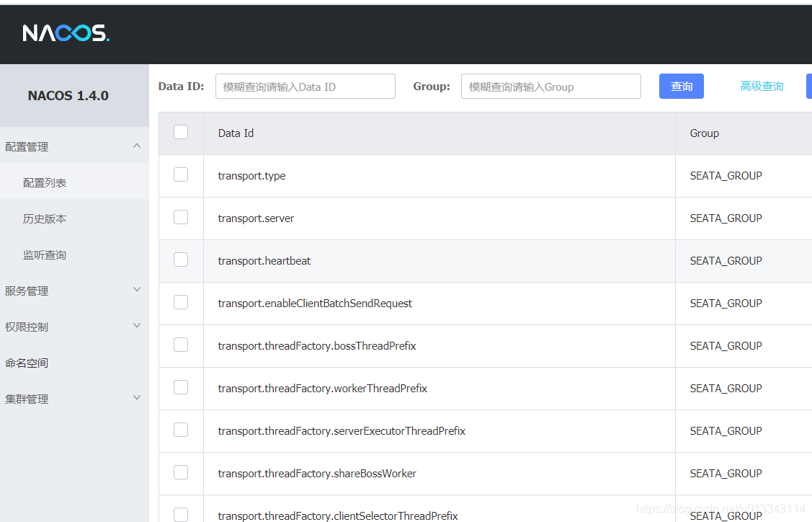The image size is (812, 522).
Task: Open the 配置列表 menu item
Action: (45, 182)
